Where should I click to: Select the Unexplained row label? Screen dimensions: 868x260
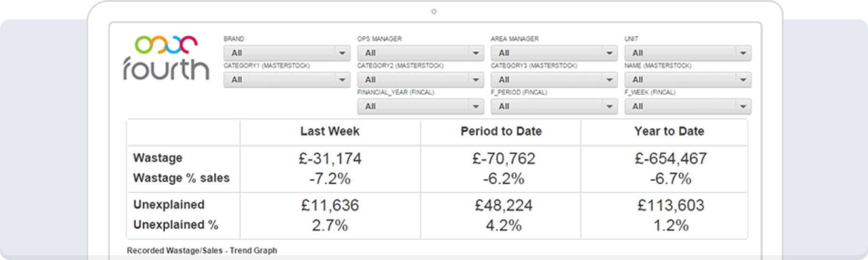pos(169,205)
